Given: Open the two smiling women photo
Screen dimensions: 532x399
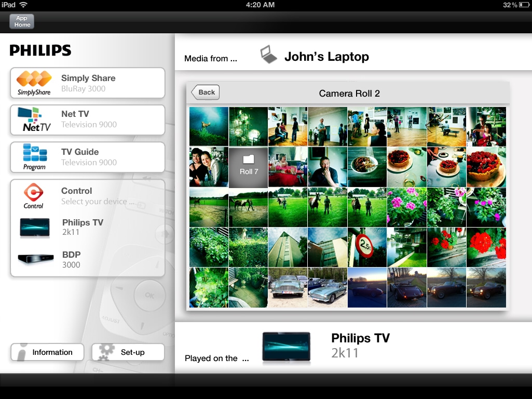Looking at the screenshot, I should tap(209, 167).
